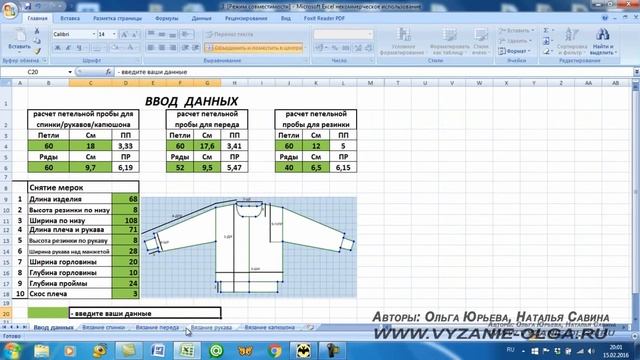
Task: Open Условное форматирование menu
Action: click(x=402, y=41)
